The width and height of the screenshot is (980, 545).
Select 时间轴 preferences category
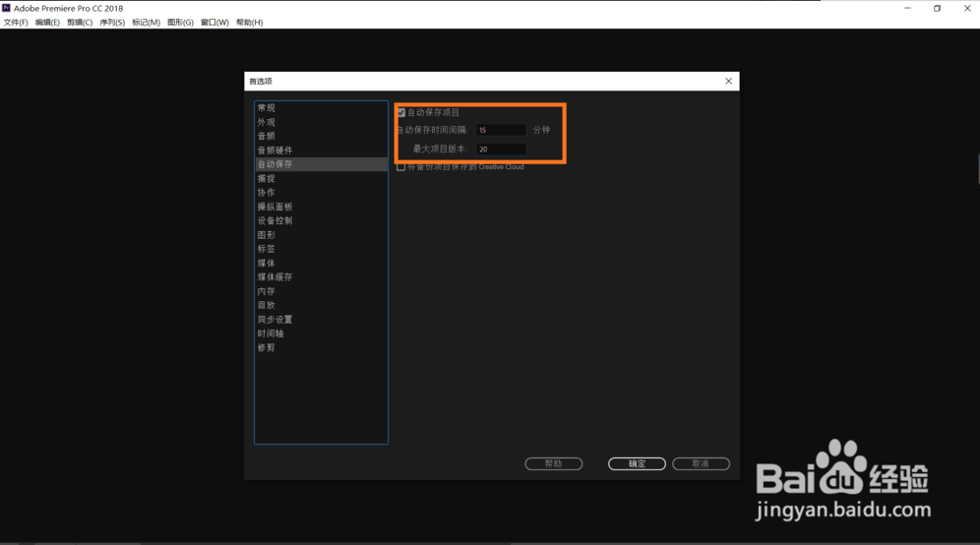tap(321, 333)
